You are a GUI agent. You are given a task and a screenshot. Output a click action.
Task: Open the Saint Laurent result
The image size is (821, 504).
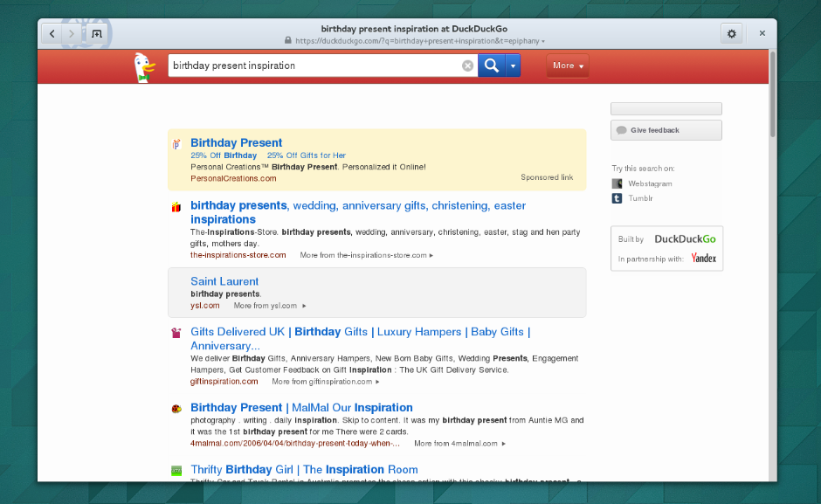[x=224, y=281]
